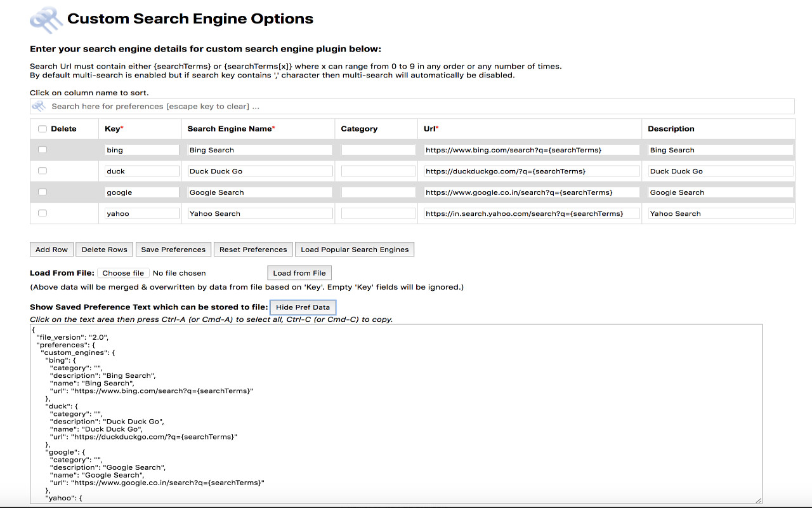812x508 pixels.
Task: Click the duckduckgo.com Url field
Action: pos(532,171)
